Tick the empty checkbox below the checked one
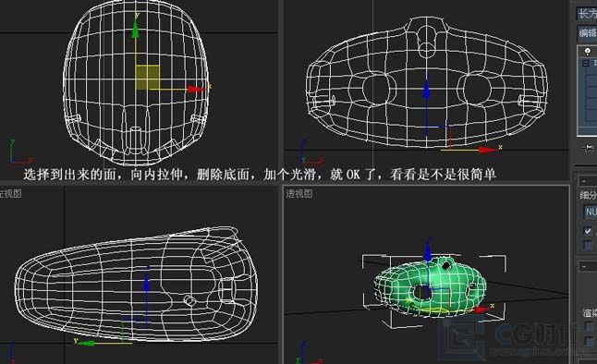Screen dimensions: 597x364 pyautogui.click(x=588, y=245)
